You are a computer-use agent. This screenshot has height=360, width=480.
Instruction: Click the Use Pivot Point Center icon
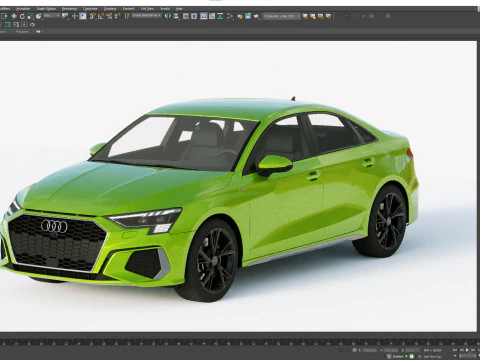(65, 16)
